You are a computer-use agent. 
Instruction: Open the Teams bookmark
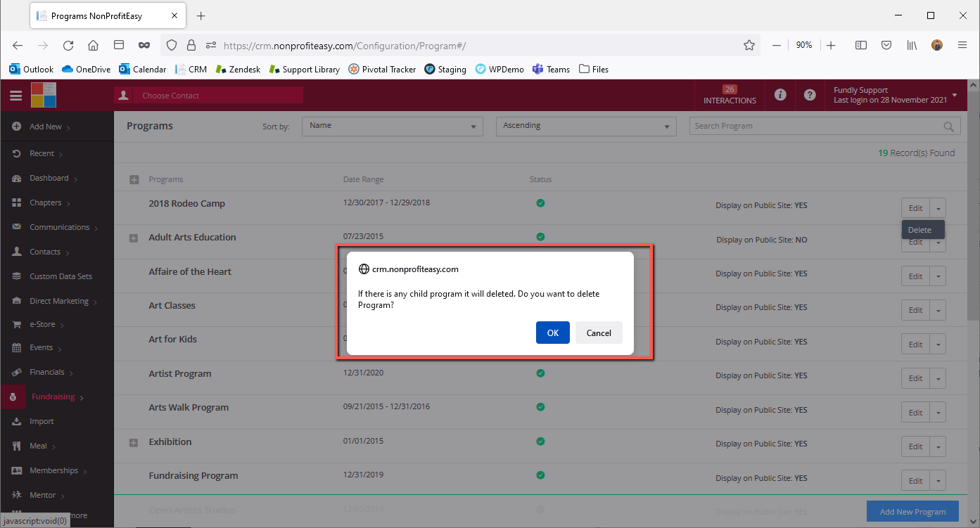coord(551,69)
